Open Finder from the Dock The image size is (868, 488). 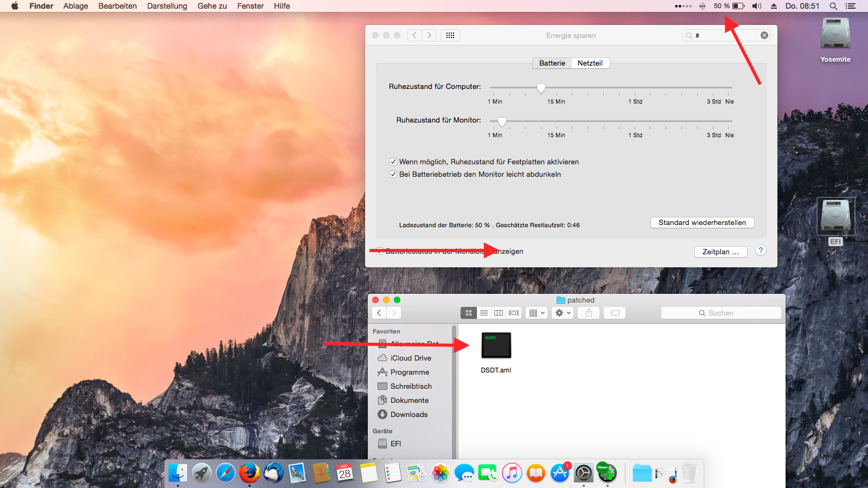pyautogui.click(x=177, y=473)
